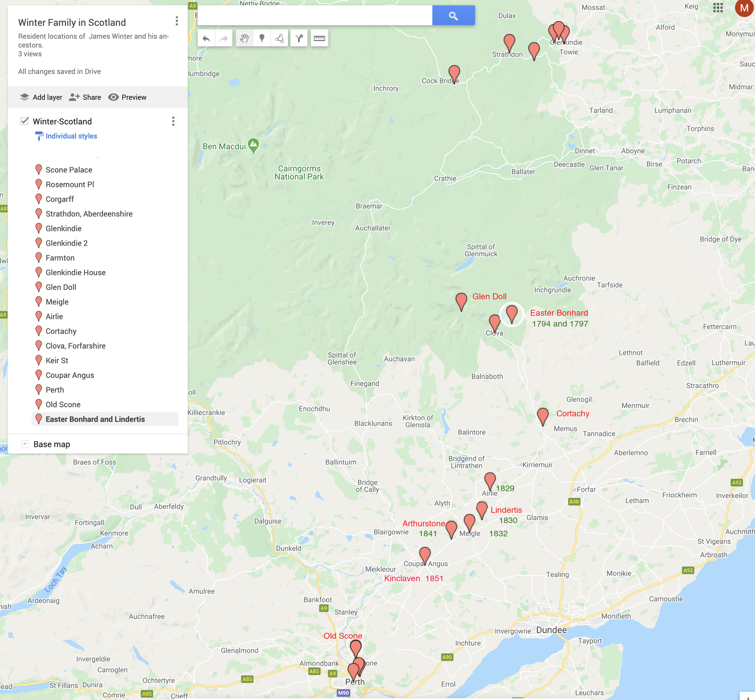
Task: Choose the Add marker tool
Action: (262, 38)
